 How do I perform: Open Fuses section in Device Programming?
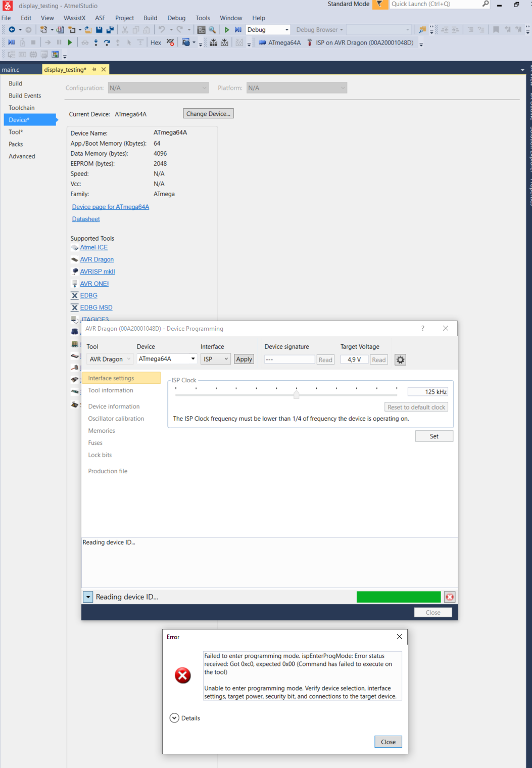coord(95,443)
